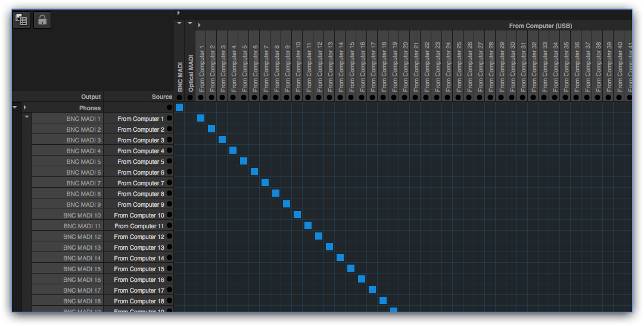Click the signal dot in the Phones row
Image resolution: width=644 pixels, height=326 pixels.
[170, 108]
